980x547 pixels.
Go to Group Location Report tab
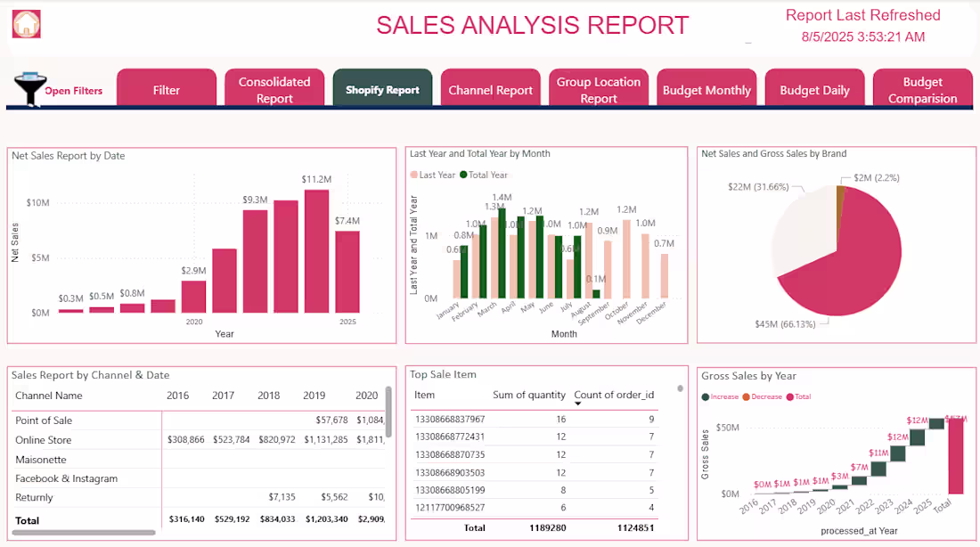pos(599,89)
